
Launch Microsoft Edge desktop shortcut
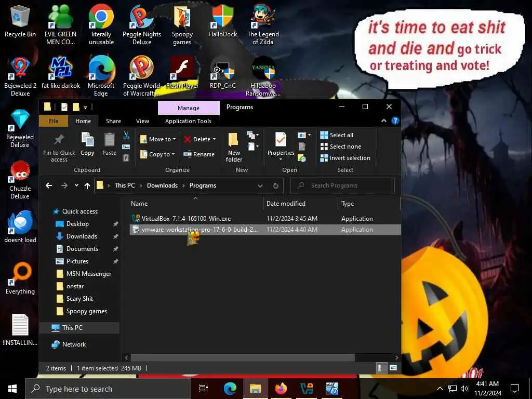point(101,76)
